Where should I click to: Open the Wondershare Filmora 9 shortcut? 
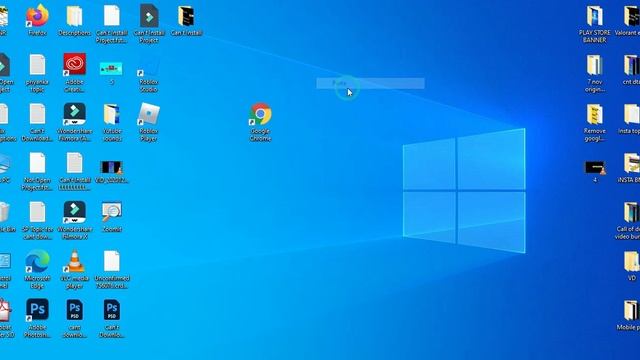tap(74, 114)
